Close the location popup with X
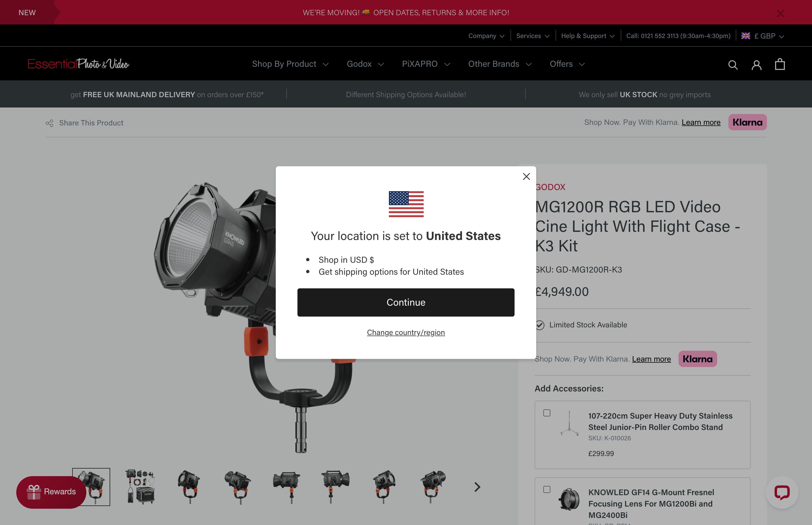The image size is (812, 525). (526, 176)
